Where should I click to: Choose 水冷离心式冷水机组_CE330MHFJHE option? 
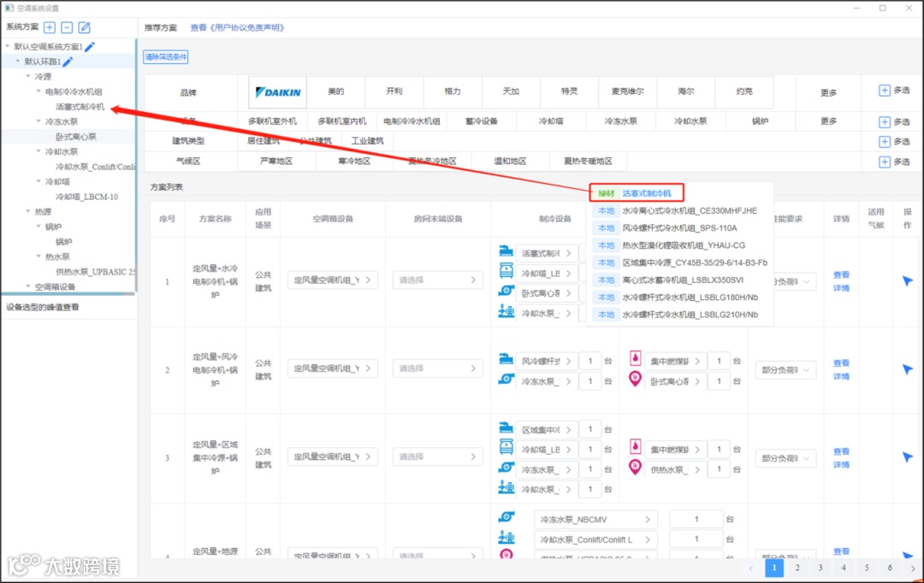coord(690,210)
